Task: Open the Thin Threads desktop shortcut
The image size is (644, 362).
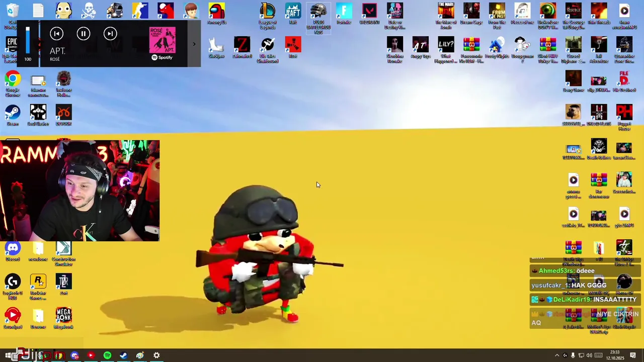Action: 599,14
